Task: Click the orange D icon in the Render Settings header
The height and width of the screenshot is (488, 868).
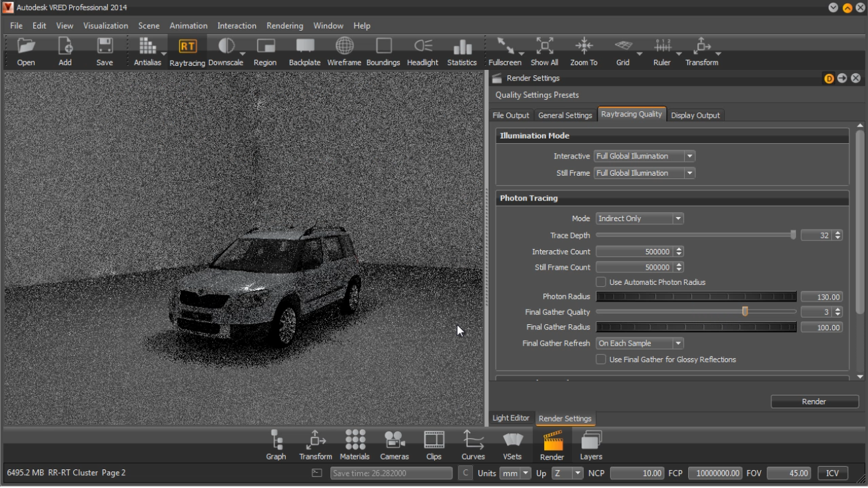Action: 829,79
